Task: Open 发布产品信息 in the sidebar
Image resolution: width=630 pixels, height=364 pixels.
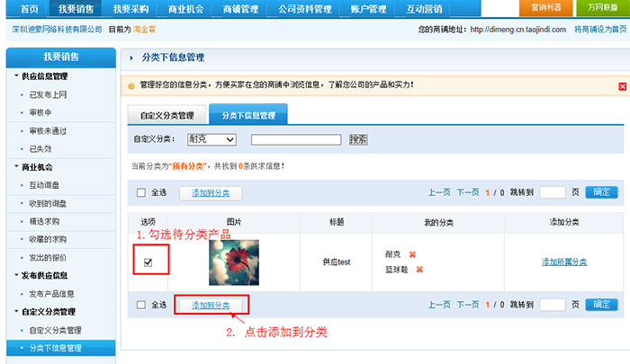Action: coord(58,293)
